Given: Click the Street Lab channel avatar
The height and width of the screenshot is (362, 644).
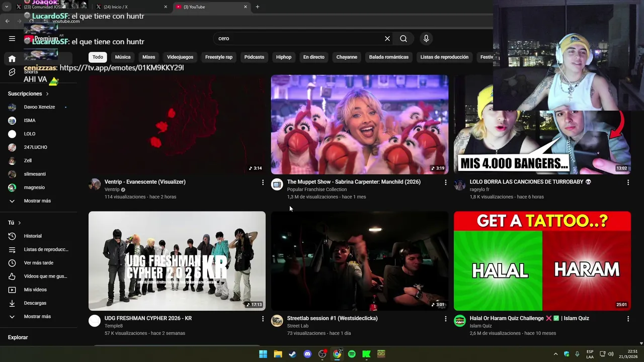Looking at the screenshot, I should coord(277,321).
